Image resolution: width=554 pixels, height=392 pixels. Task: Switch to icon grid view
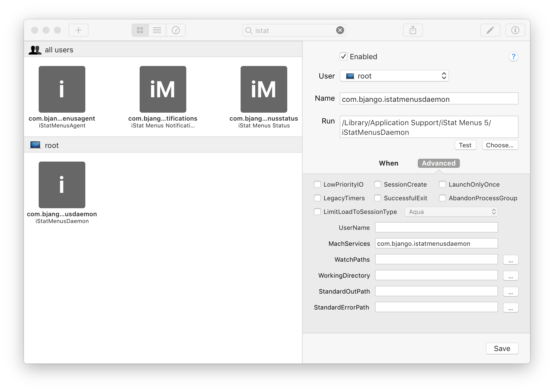point(140,30)
